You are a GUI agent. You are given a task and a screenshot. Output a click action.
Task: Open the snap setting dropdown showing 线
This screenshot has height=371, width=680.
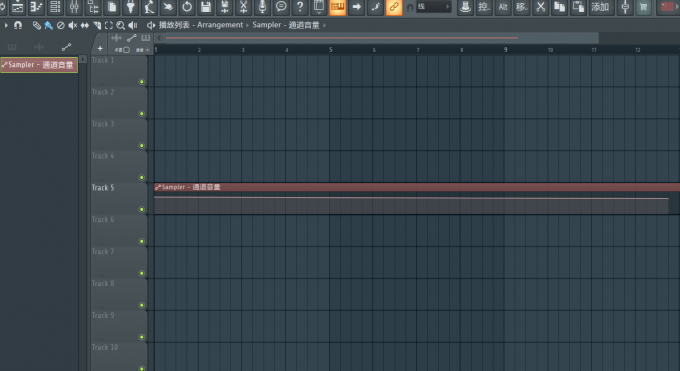point(434,7)
